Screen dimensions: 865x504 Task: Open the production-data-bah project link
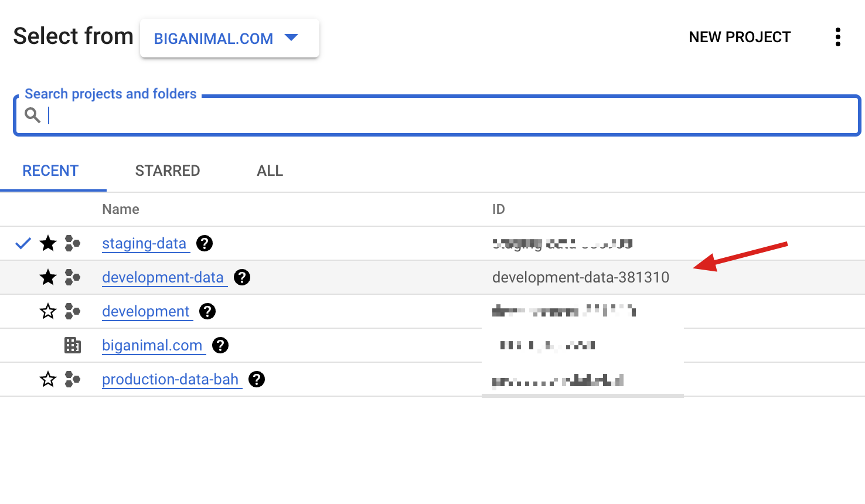(x=171, y=379)
